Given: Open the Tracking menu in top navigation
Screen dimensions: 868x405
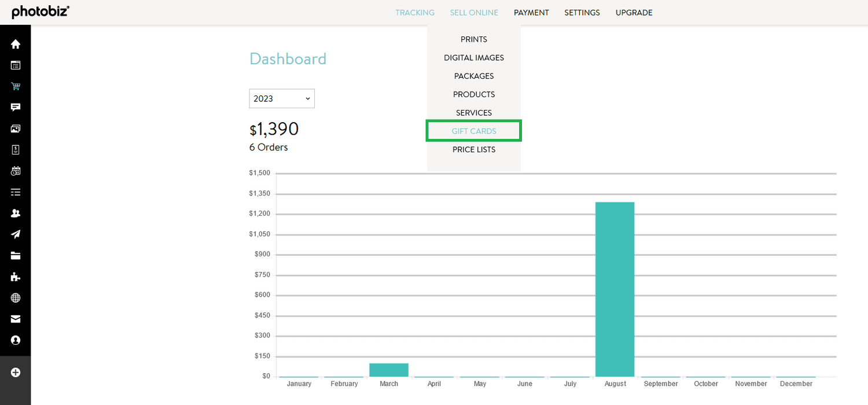Looking at the screenshot, I should click(x=415, y=13).
